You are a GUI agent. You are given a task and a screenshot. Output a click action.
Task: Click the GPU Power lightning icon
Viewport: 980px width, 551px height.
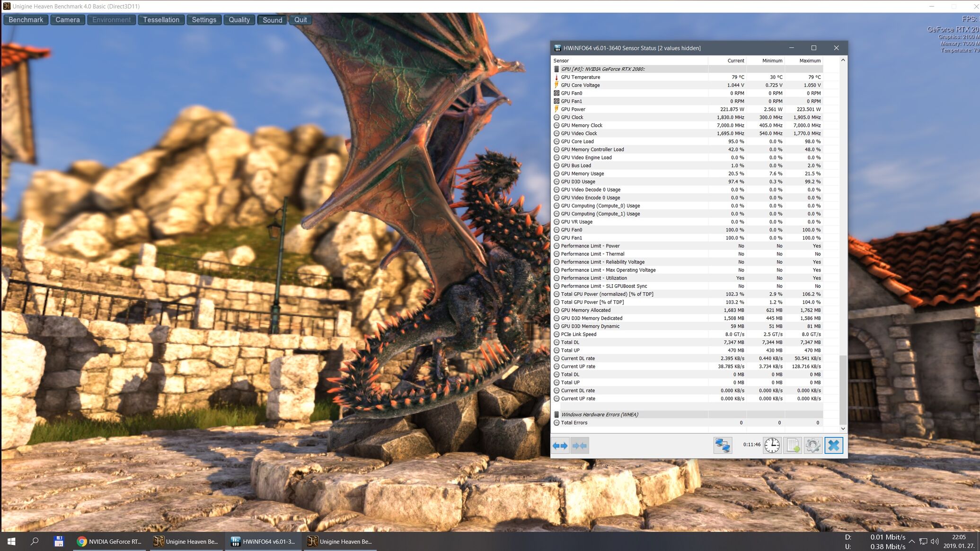click(x=556, y=109)
